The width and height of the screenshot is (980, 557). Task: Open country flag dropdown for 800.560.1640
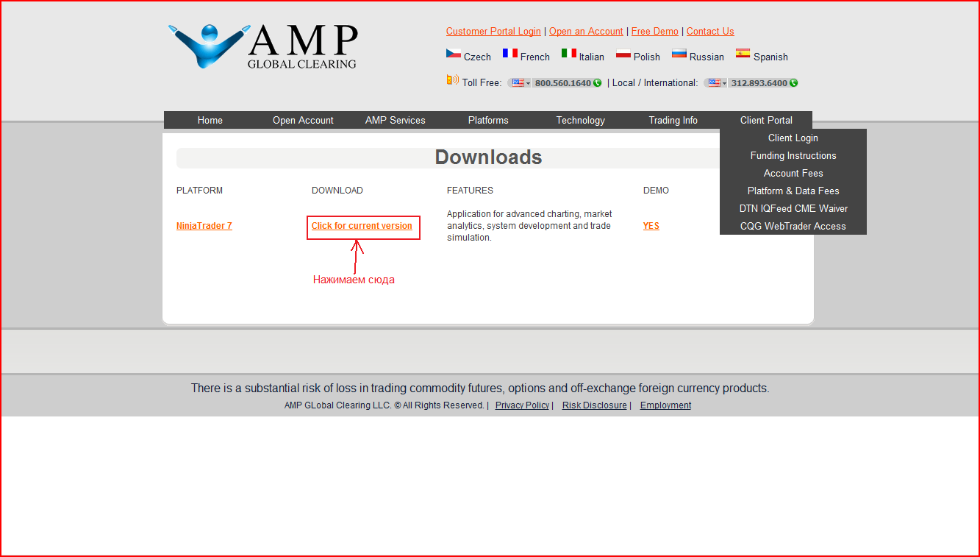click(519, 83)
